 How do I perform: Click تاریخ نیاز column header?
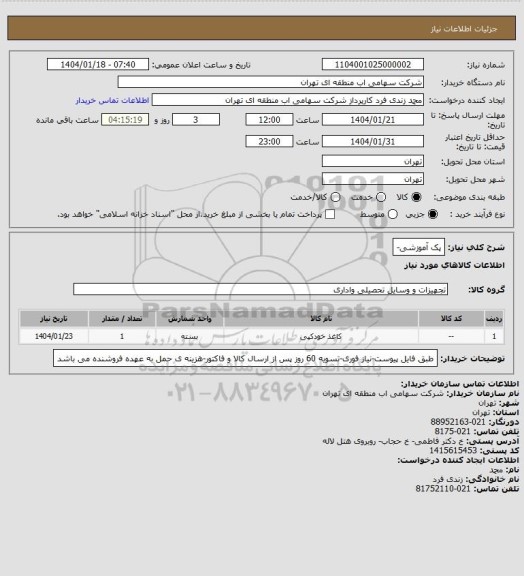[x=54, y=318]
